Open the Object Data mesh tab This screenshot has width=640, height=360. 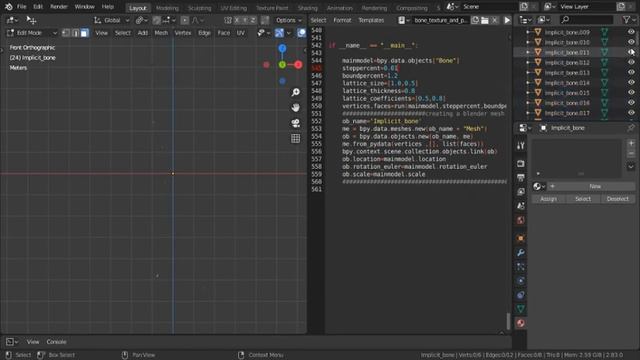520,309
